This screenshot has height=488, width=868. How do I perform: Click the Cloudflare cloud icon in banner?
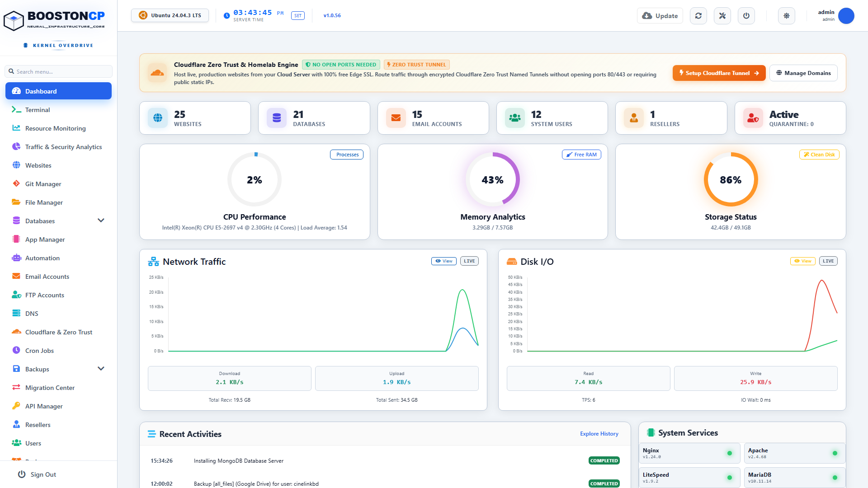tap(157, 73)
